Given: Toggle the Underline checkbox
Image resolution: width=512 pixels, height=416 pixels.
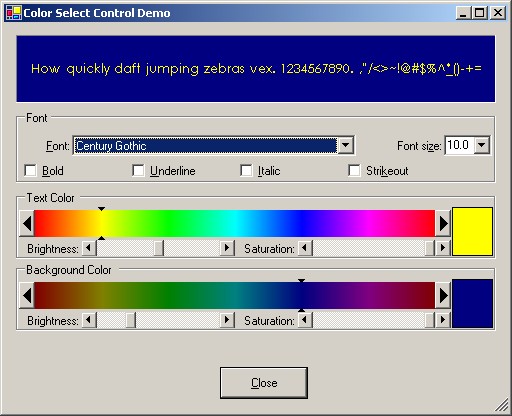Looking at the screenshot, I should (x=138, y=171).
